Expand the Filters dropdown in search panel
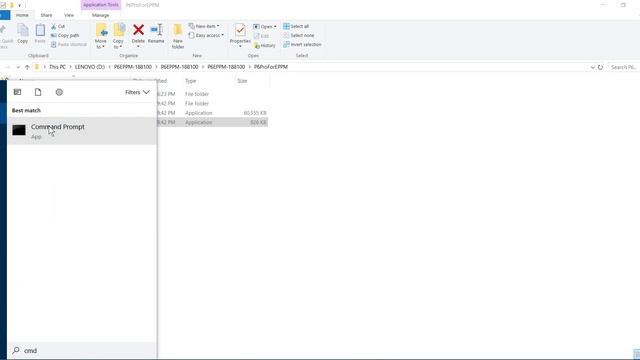Image resolution: width=640 pixels, height=360 pixels. click(x=137, y=92)
